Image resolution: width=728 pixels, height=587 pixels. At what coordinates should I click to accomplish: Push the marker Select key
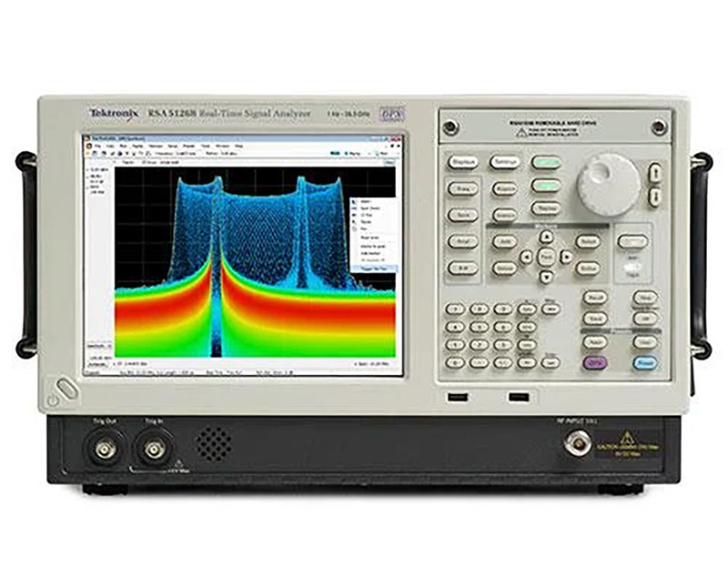588,241
